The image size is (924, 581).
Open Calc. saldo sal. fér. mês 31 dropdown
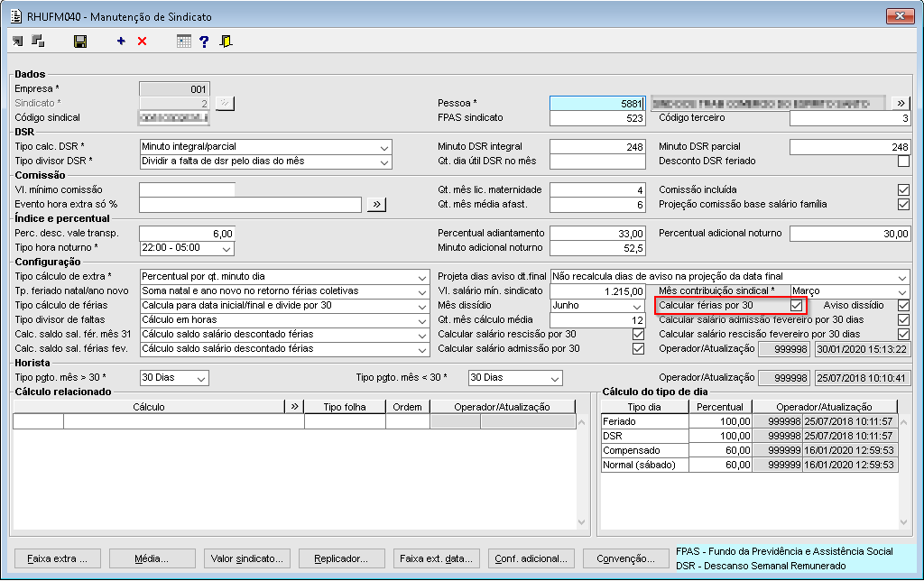coord(422,335)
